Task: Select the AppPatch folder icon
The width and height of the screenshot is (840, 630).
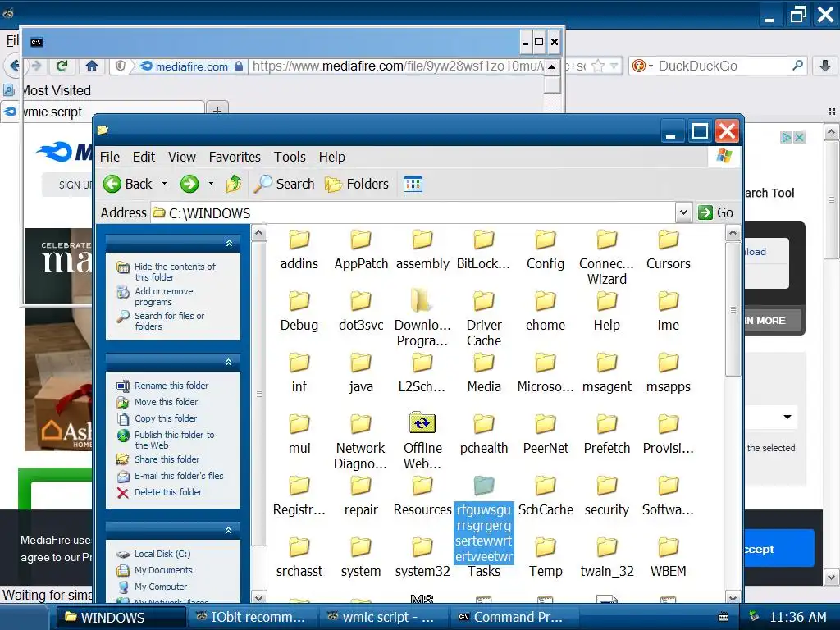Action: tap(361, 240)
